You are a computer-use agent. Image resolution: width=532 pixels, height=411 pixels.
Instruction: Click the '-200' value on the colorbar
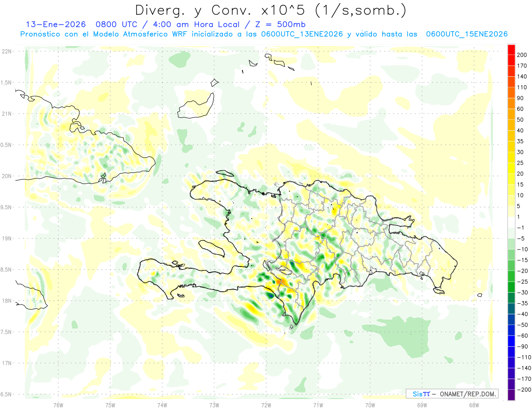point(524,390)
